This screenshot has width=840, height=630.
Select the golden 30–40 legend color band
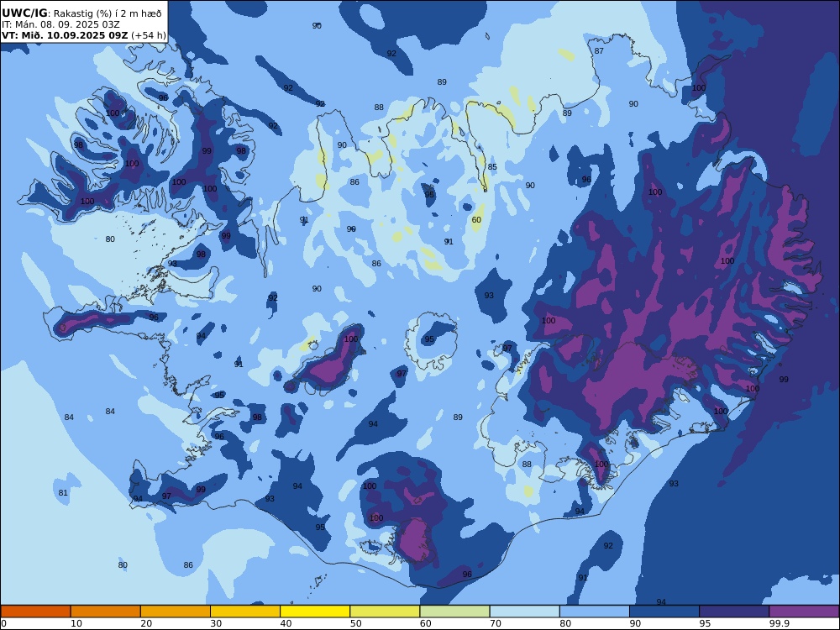(x=245, y=612)
